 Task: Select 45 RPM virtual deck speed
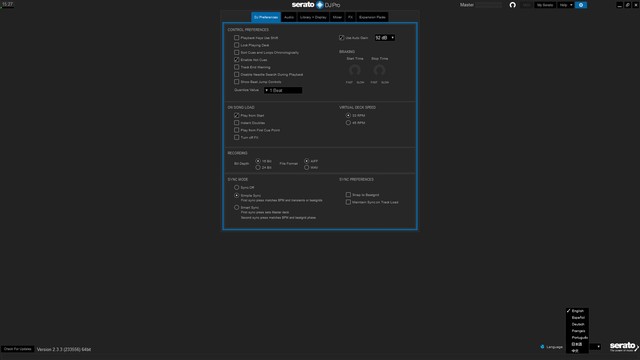pyautogui.click(x=348, y=122)
